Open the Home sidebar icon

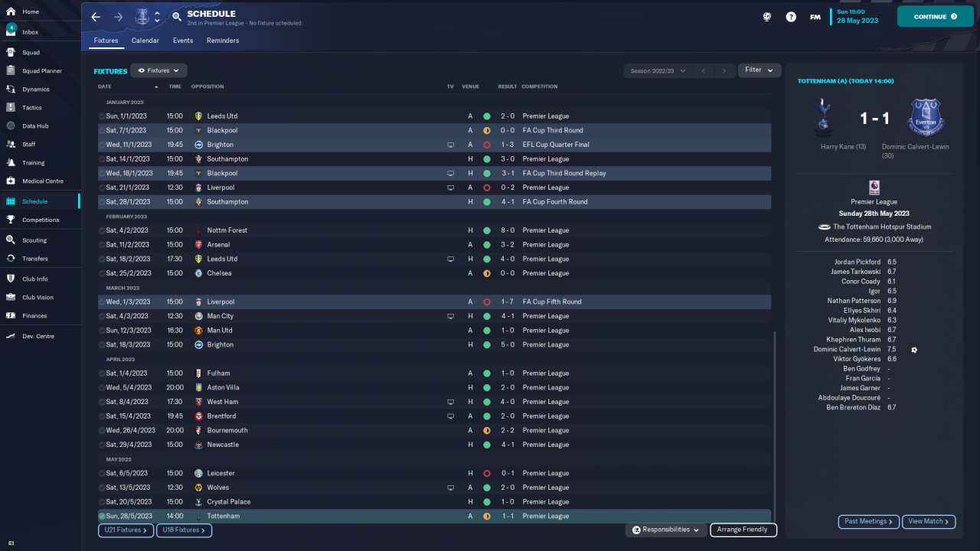click(x=11, y=12)
